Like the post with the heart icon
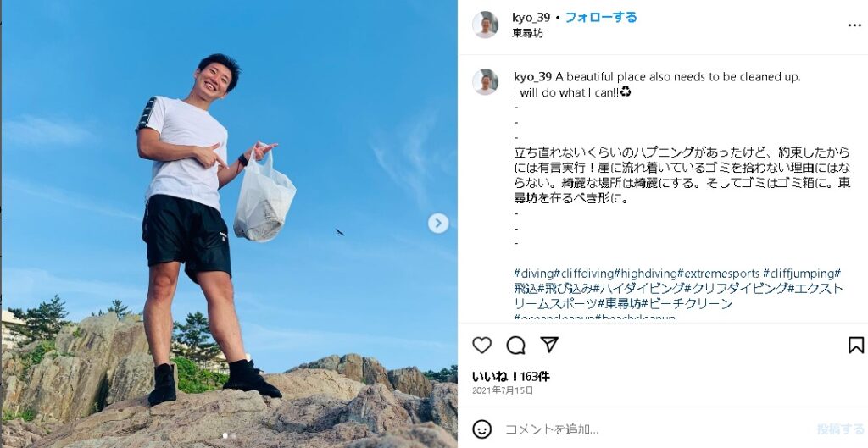Image resolution: width=868 pixels, height=448 pixels. pos(481,346)
